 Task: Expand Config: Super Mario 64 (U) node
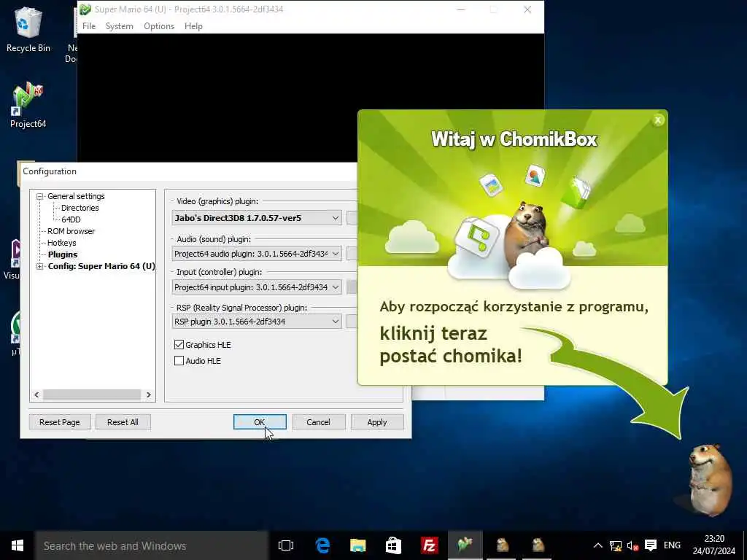pos(40,266)
